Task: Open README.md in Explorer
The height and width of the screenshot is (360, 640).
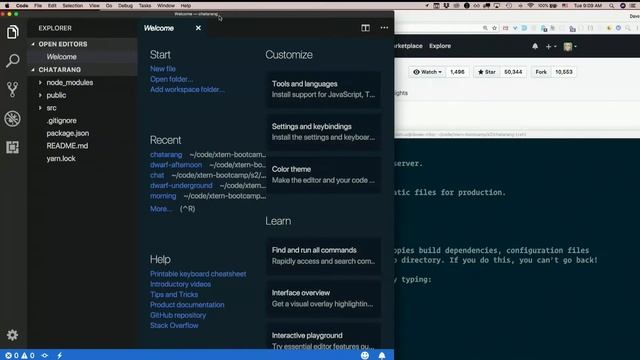Action: pyautogui.click(x=67, y=146)
